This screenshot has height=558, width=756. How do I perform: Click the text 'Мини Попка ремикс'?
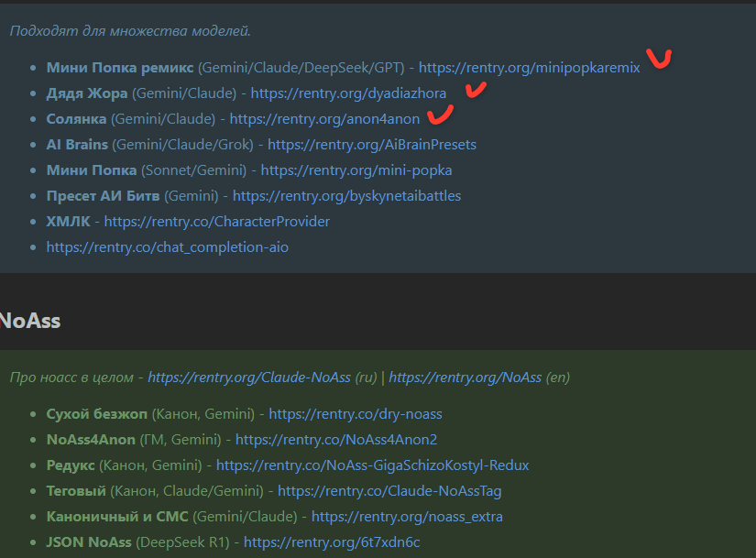click(x=120, y=68)
